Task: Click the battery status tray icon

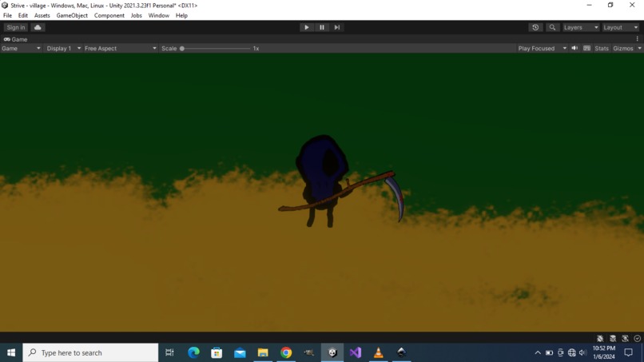Action: coord(549,352)
